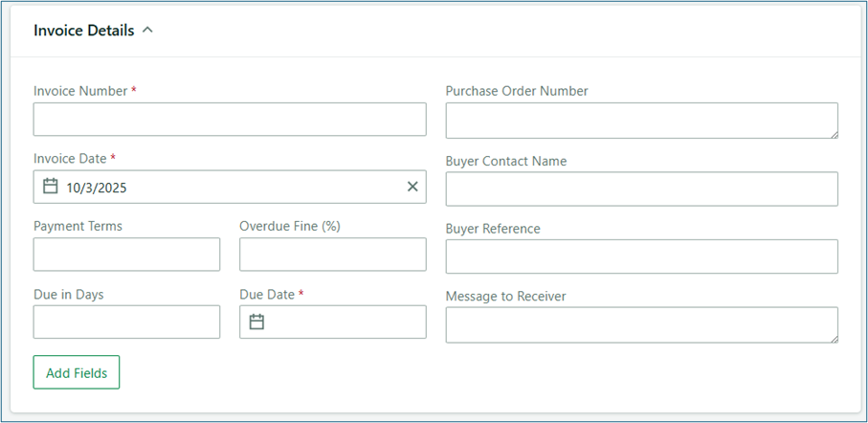Click into the Overdue Fine (%) field

[x=332, y=255]
